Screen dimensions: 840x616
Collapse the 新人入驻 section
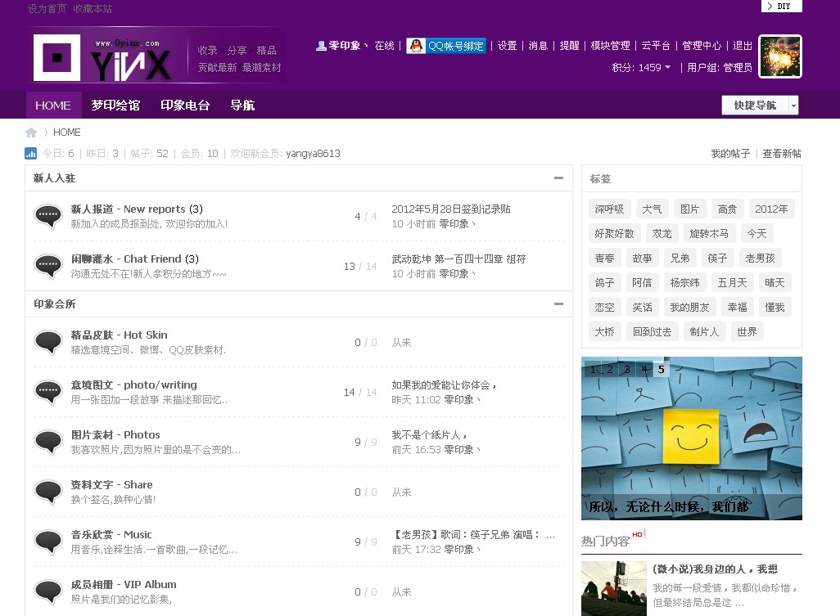pos(558,178)
